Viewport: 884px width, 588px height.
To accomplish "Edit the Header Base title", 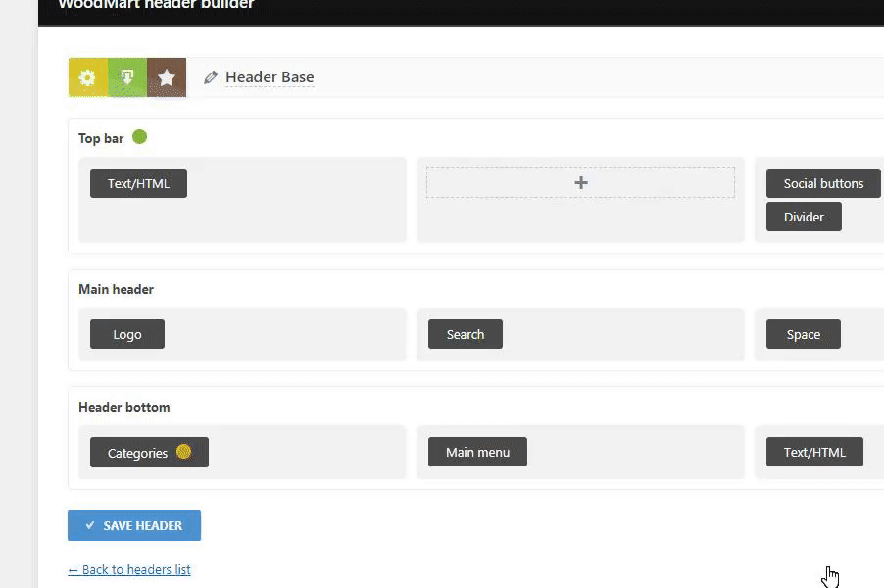I will tap(270, 77).
